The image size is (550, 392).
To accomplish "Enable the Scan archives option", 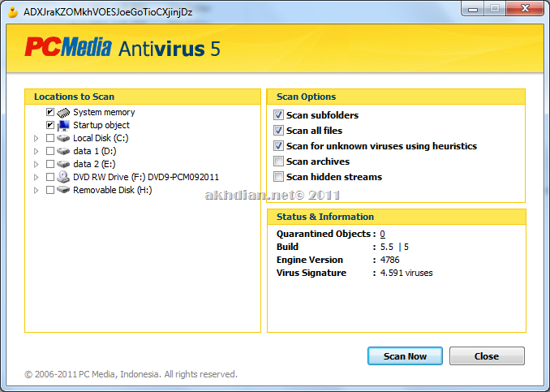I will coord(279,162).
